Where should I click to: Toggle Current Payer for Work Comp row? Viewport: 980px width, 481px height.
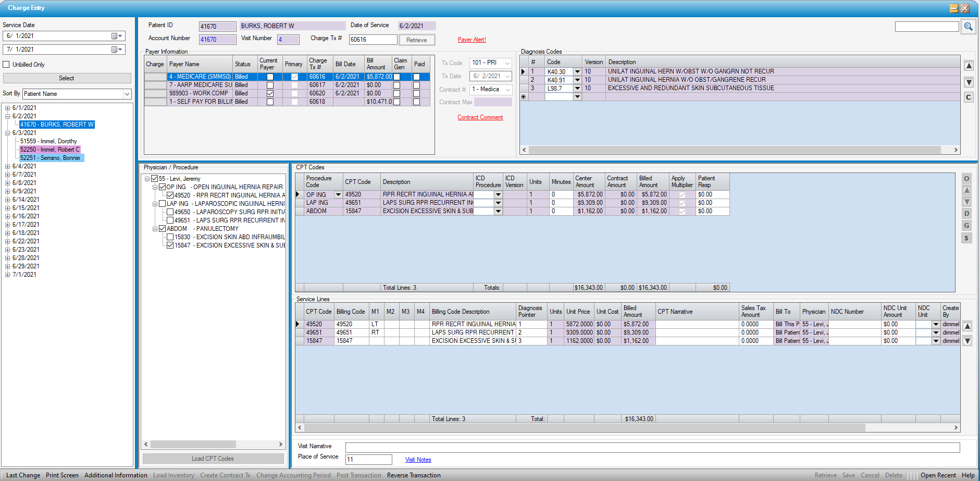pos(270,94)
